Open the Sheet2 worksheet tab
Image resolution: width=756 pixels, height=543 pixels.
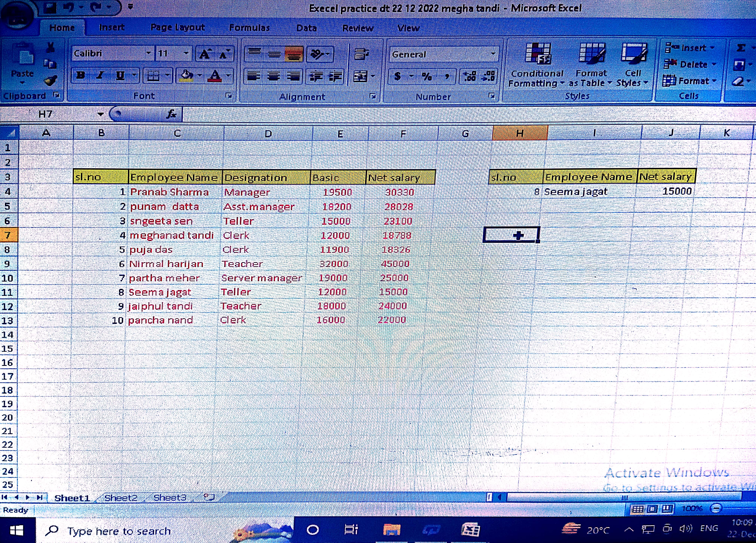coord(121,498)
